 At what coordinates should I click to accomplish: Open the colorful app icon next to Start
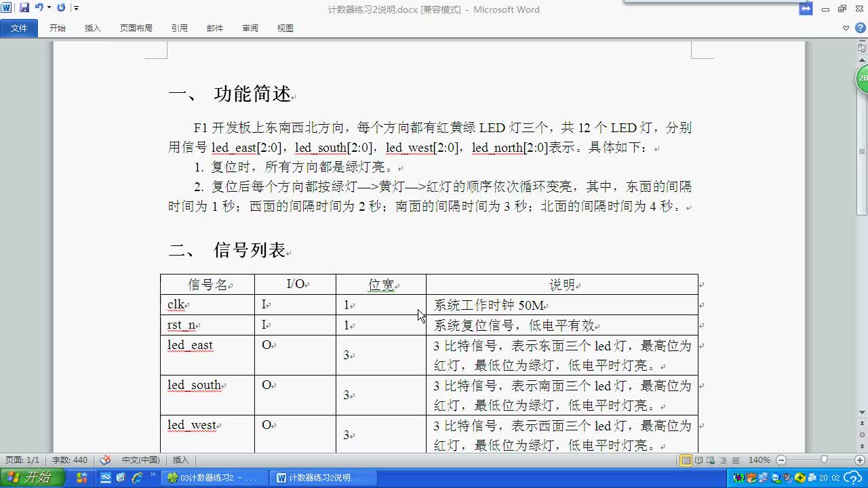[x=81, y=478]
